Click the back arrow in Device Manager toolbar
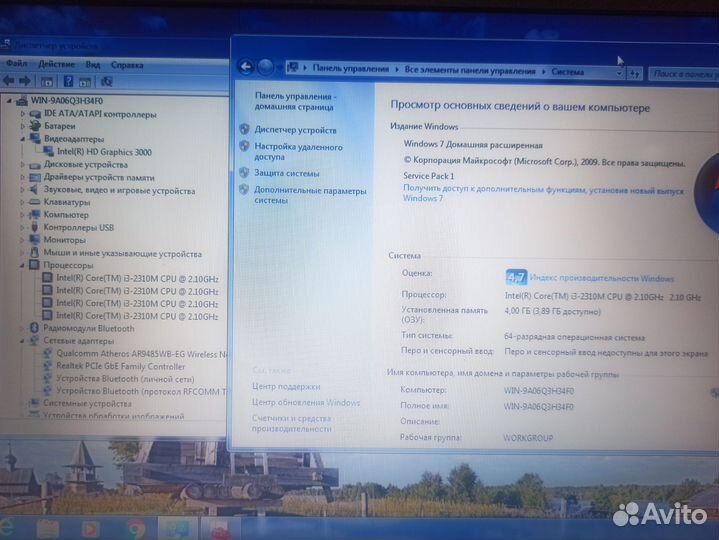The image size is (719, 540). click(x=8, y=81)
